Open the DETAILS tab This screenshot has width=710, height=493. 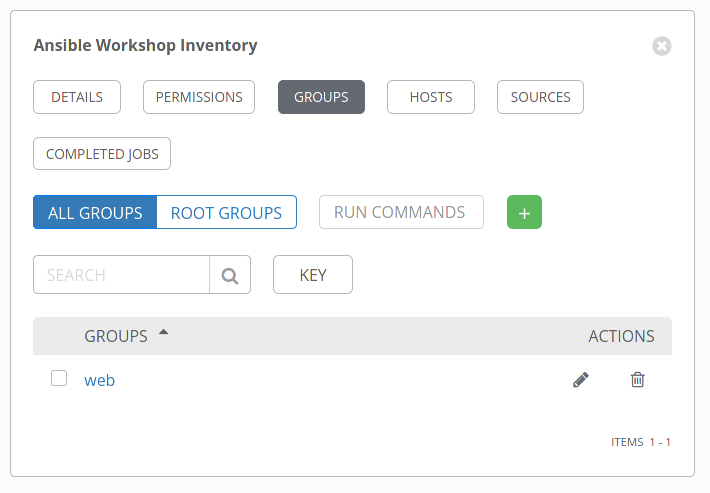click(77, 97)
